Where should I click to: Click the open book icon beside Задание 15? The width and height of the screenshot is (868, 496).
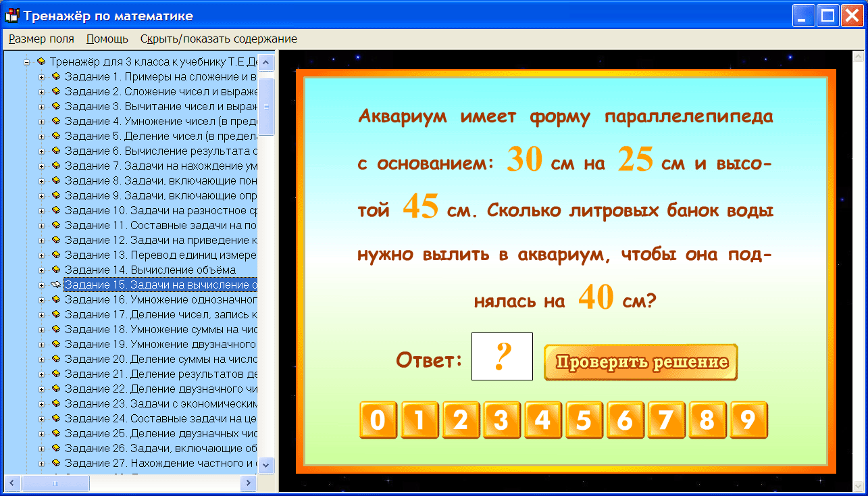click(56, 284)
